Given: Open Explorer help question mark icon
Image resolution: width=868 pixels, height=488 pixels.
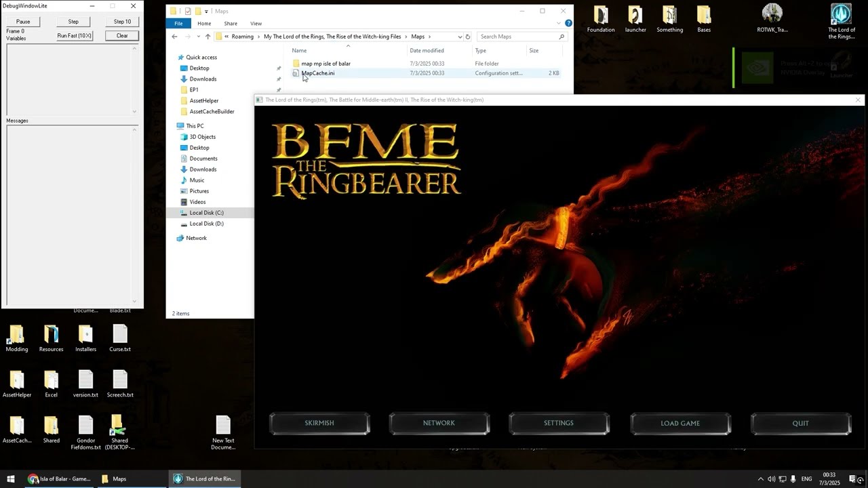Looking at the screenshot, I should (568, 23).
